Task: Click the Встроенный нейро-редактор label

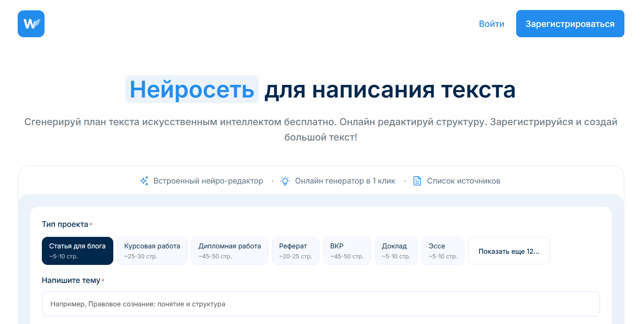Action: (x=208, y=181)
